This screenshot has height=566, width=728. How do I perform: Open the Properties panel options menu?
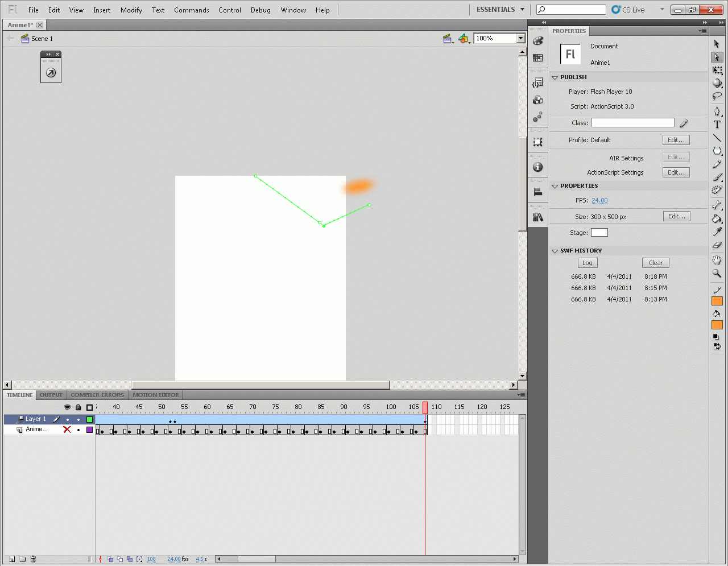tap(703, 31)
